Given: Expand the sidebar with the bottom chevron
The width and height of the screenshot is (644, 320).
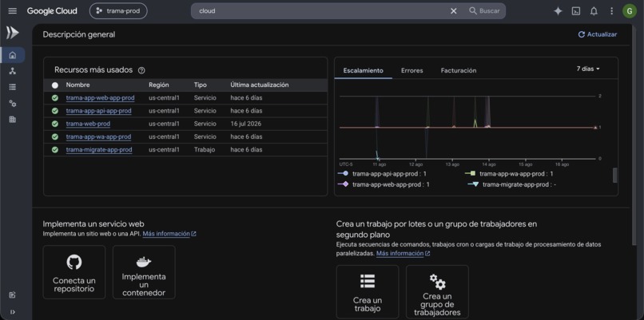Looking at the screenshot, I should (x=12, y=312).
